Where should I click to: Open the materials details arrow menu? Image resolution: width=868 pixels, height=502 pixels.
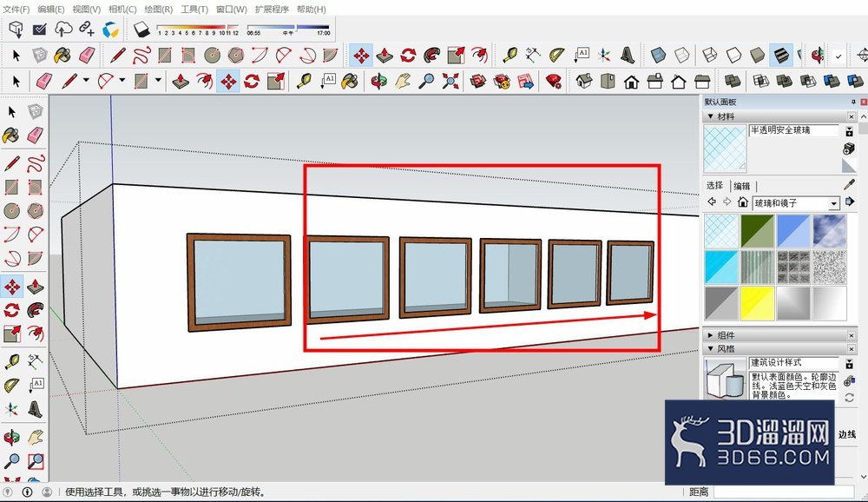(x=850, y=202)
